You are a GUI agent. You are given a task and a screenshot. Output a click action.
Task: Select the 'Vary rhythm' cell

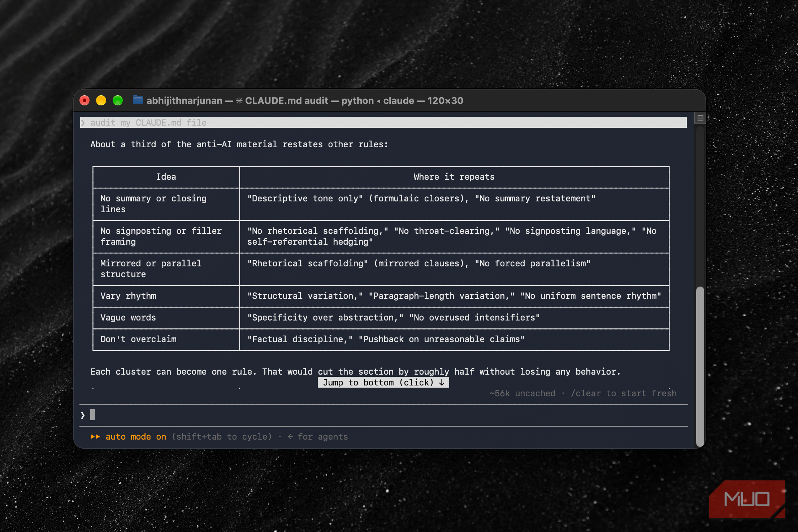tap(166, 296)
